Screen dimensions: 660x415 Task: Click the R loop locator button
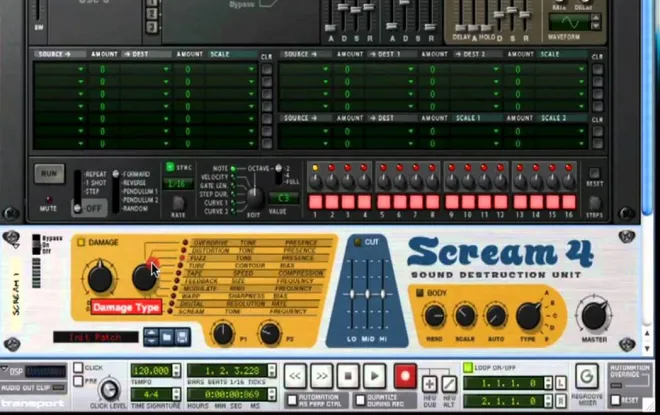click(x=561, y=401)
